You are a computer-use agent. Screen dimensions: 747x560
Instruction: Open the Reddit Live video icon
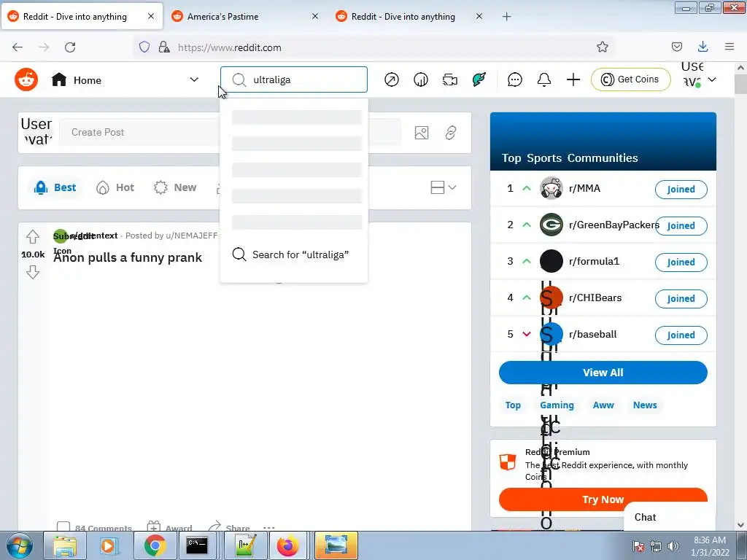click(449, 79)
